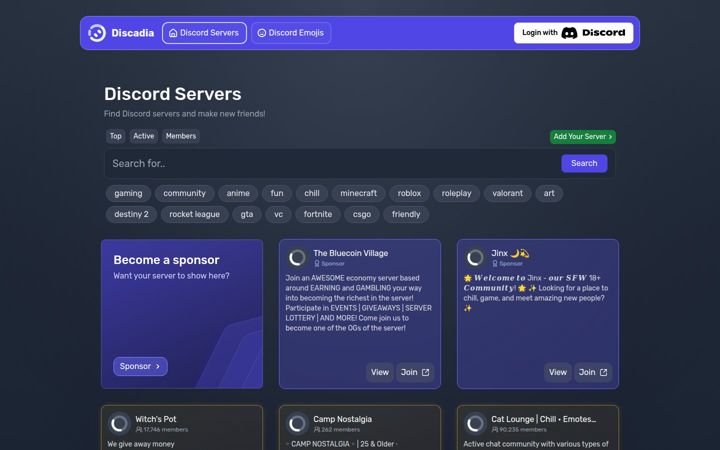This screenshot has width=720, height=450.
Task: Select the fortnite tag
Action: [318, 214]
